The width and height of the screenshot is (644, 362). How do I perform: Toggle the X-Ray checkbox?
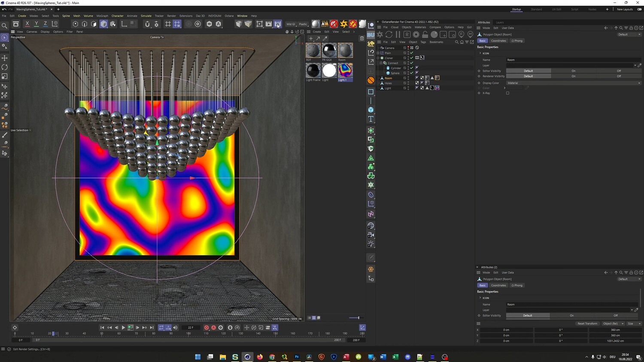pyautogui.click(x=507, y=93)
